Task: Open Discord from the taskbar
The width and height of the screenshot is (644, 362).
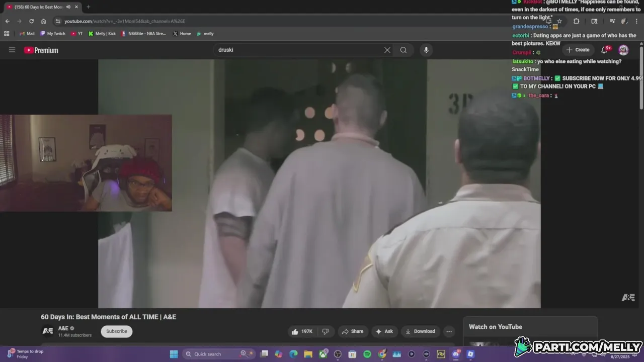Action: click(456, 354)
